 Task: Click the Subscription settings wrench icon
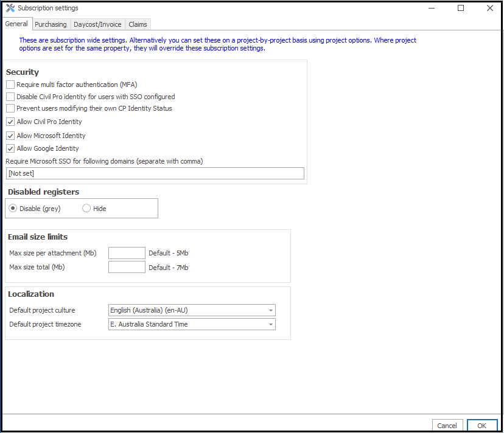pos(10,8)
